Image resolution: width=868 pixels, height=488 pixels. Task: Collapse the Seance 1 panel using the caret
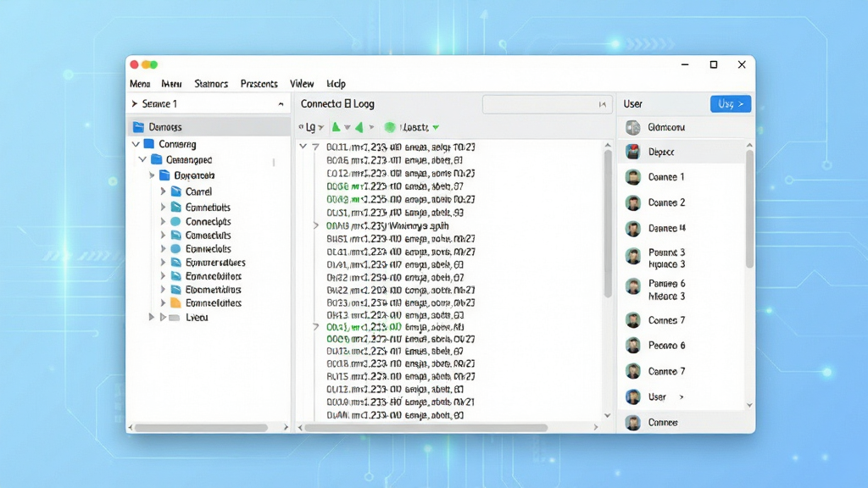[281, 104]
